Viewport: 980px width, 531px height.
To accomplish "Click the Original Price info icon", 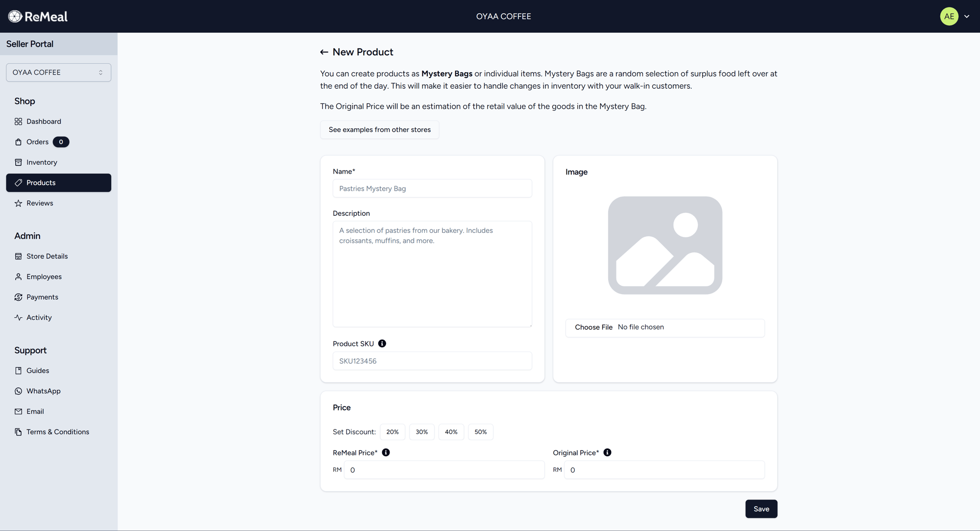I will pos(607,453).
